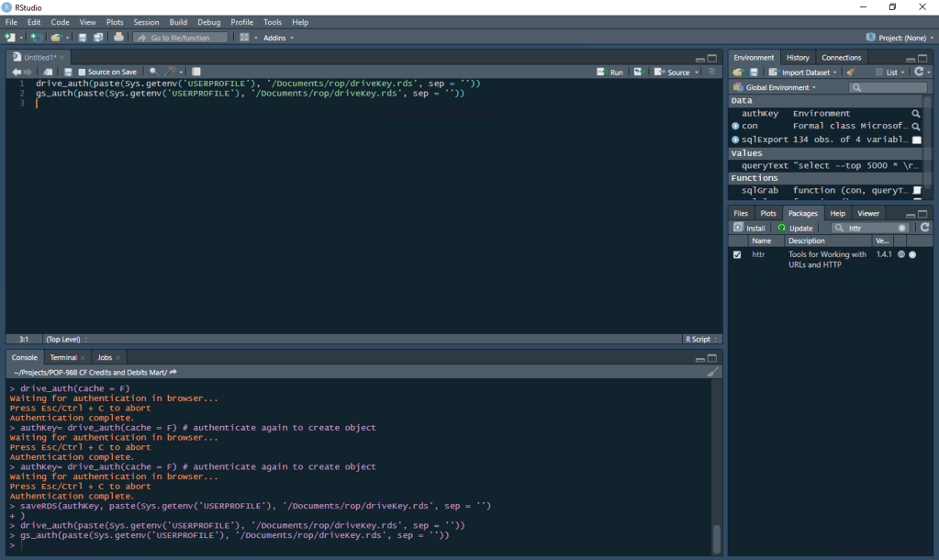Click the Update packages button
Screen dimensions: 939x560
(795, 228)
